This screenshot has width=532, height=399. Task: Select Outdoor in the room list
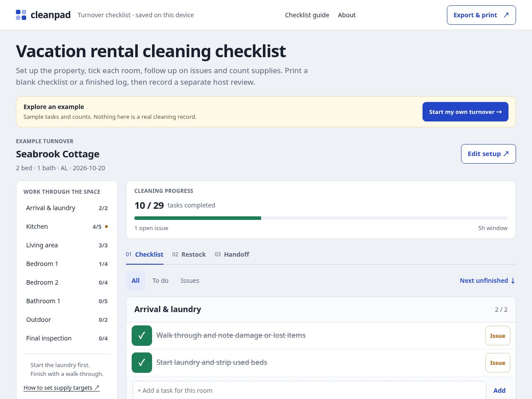[67, 320]
